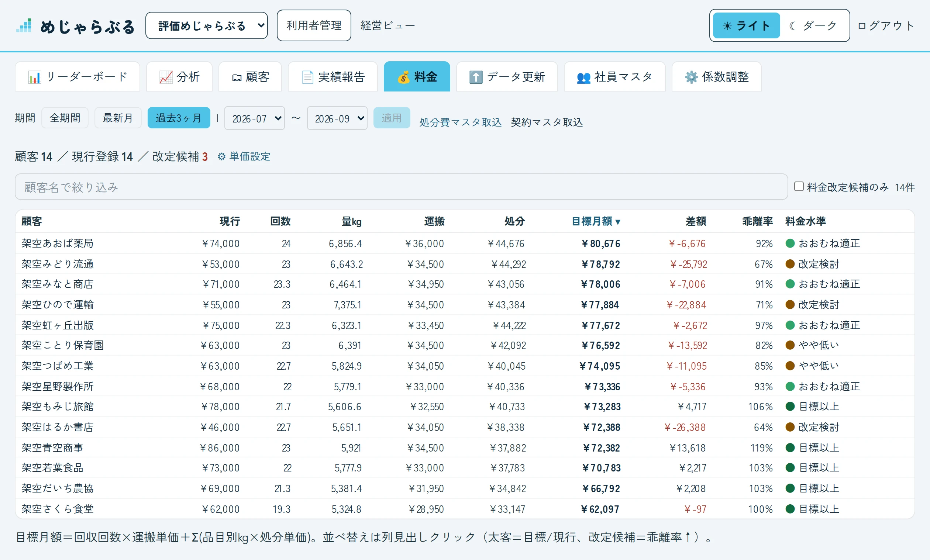Switch theme to ライト
This screenshot has height=560, width=930.
[x=746, y=25]
